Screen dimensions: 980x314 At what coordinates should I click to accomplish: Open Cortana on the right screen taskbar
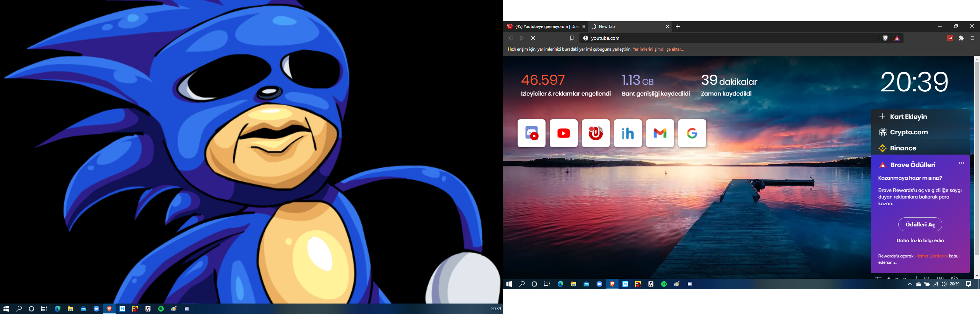pyautogui.click(x=534, y=284)
